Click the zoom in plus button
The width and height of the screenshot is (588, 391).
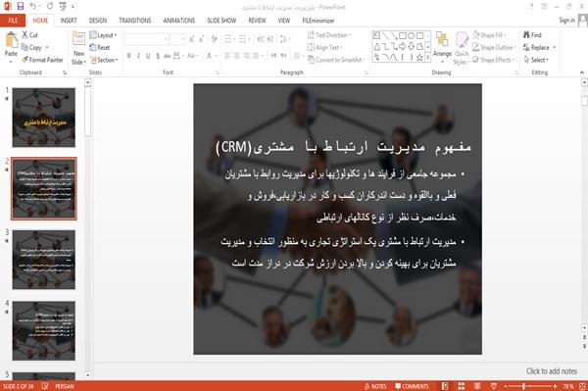(555, 386)
